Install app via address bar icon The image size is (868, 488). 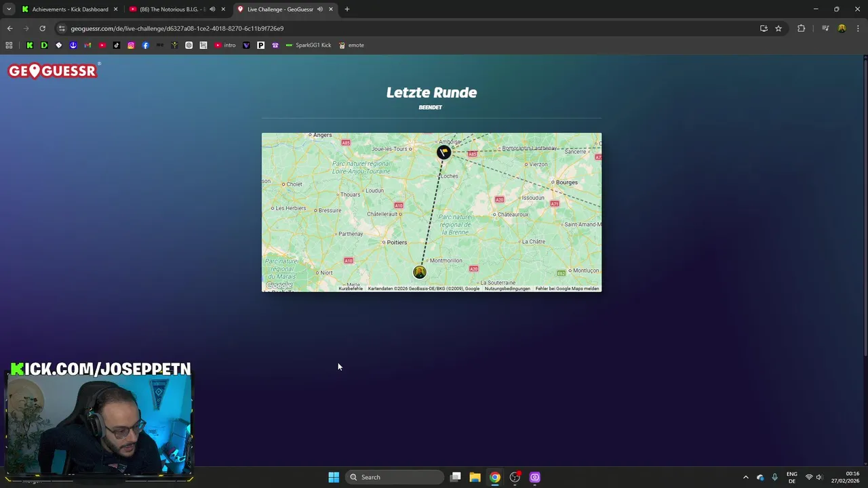click(764, 28)
